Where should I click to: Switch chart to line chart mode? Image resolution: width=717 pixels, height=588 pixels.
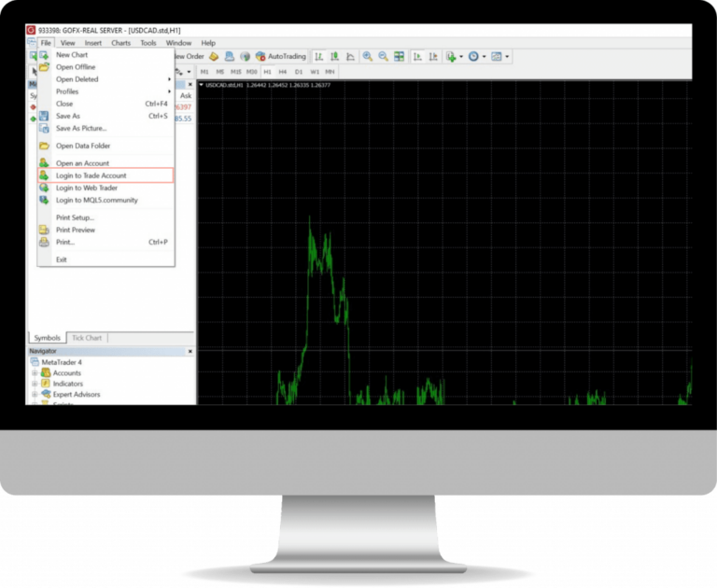coord(350,56)
